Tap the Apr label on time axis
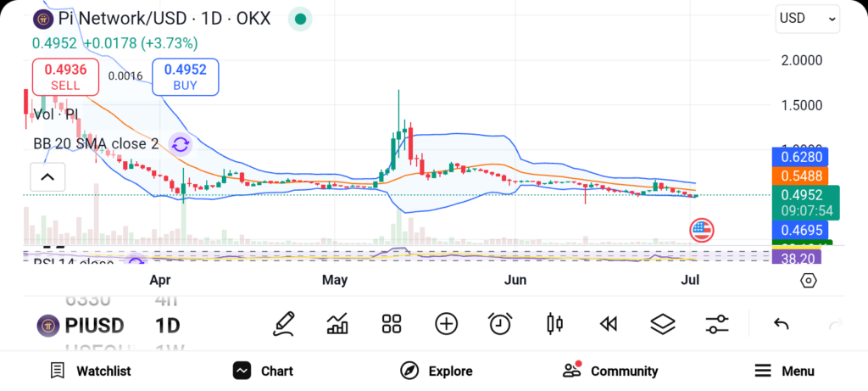 point(160,280)
